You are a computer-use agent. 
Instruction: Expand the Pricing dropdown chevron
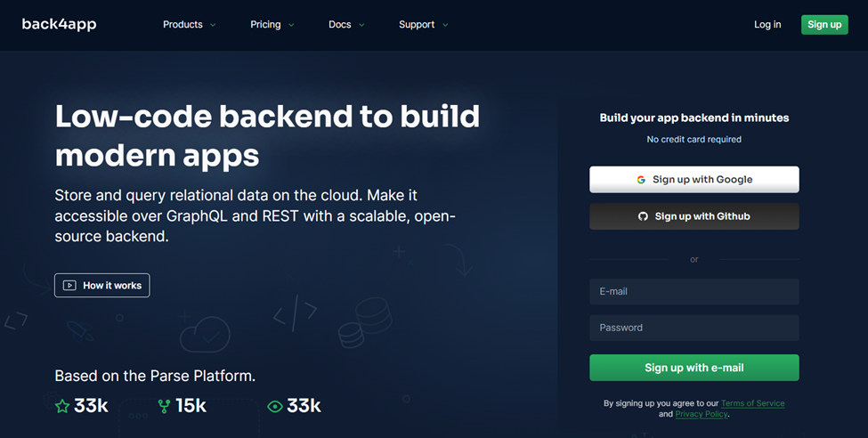tap(291, 25)
